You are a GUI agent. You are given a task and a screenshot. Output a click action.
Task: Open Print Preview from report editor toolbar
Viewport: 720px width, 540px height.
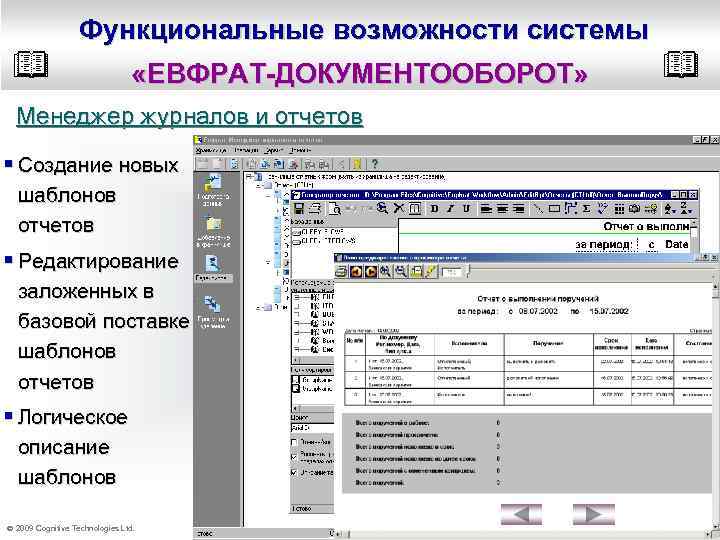pos(335,209)
